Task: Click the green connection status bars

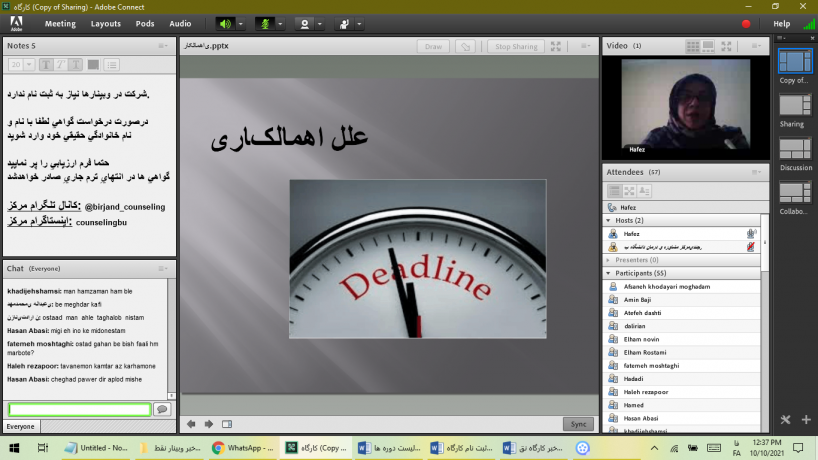Action: [x=809, y=24]
